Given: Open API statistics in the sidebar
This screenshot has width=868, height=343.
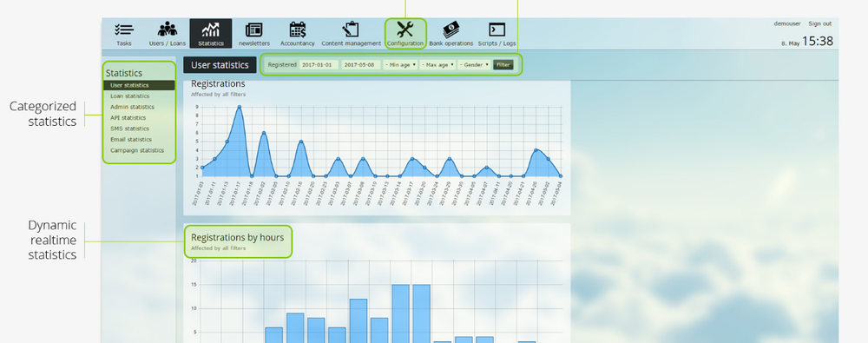Looking at the screenshot, I should tap(128, 117).
